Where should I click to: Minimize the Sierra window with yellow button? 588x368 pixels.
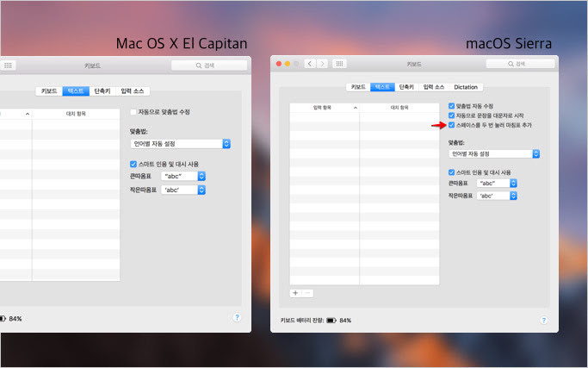tap(288, 64)
